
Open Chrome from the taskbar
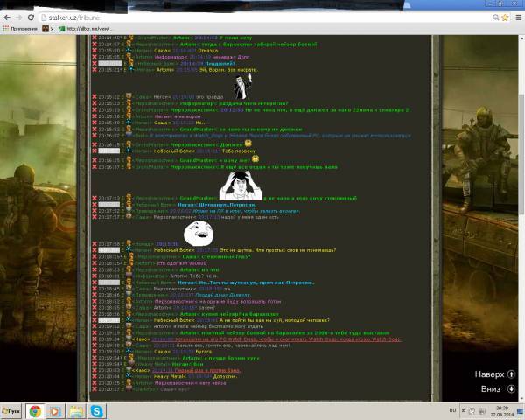pos(34,410)
